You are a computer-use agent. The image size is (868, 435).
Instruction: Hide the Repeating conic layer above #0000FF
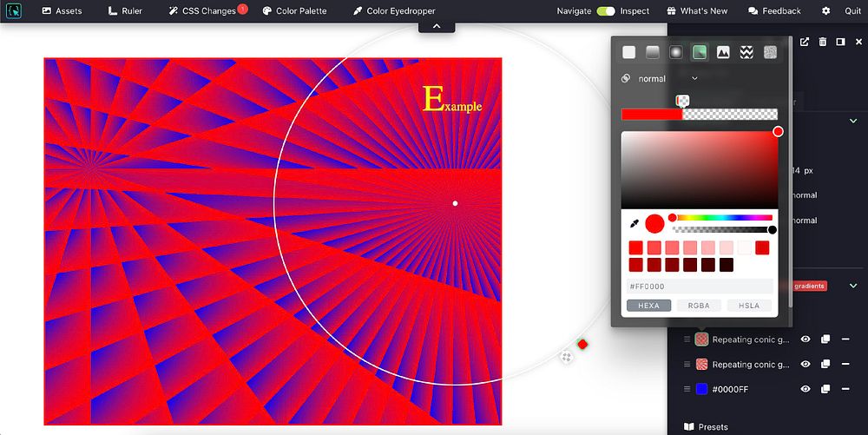coord(806,364)
